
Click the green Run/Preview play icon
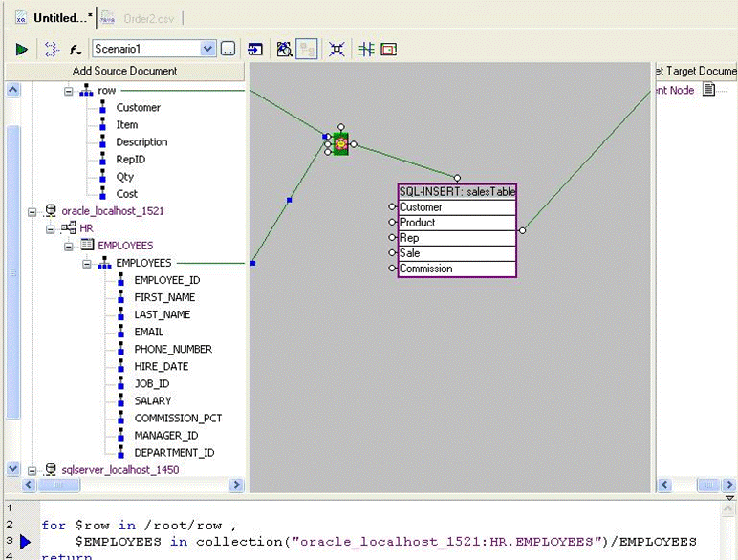(21, 49)
